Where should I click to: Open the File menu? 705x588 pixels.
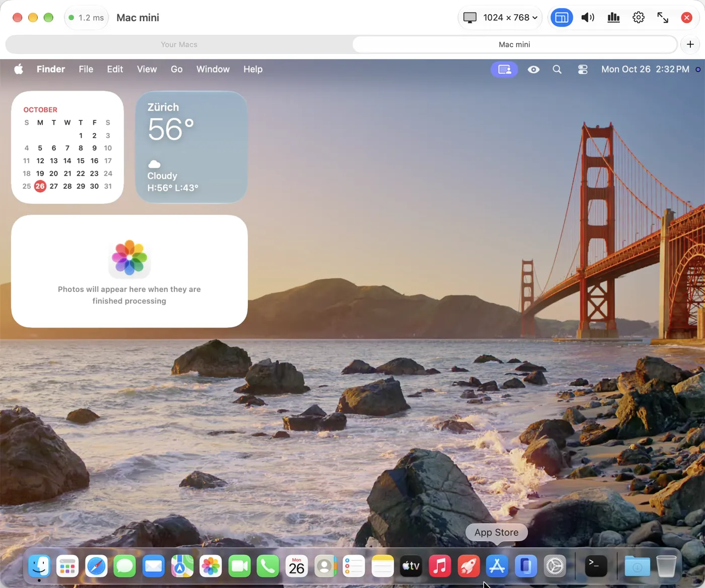coord(86,69)
